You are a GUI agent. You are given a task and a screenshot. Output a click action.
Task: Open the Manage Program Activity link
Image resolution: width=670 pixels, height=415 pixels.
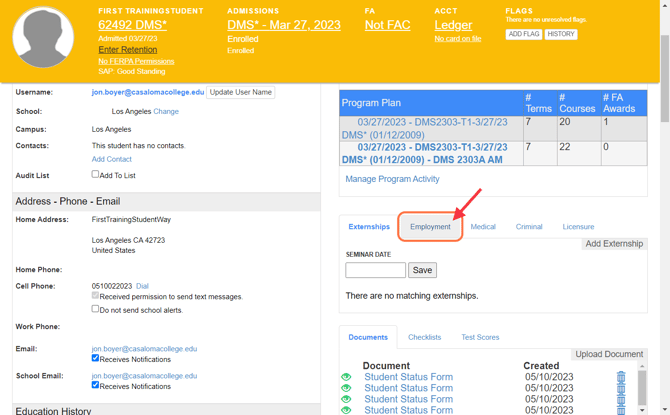coord(392,179)
